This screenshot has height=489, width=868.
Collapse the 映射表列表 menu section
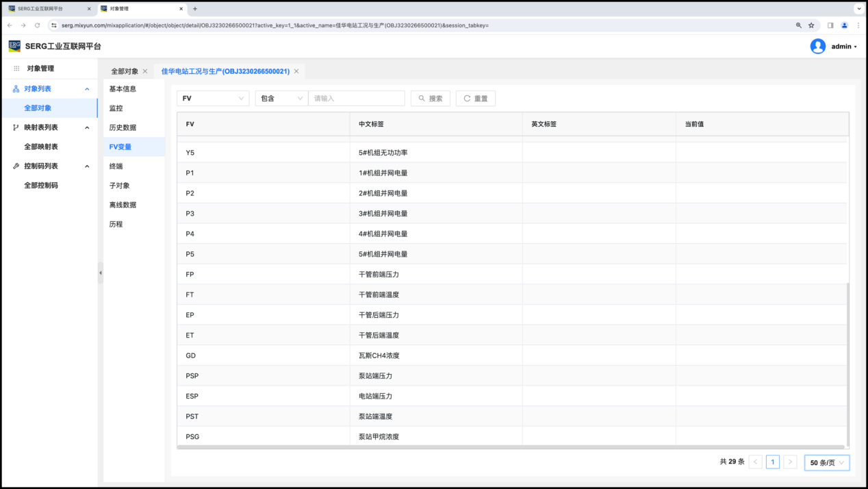87,127
